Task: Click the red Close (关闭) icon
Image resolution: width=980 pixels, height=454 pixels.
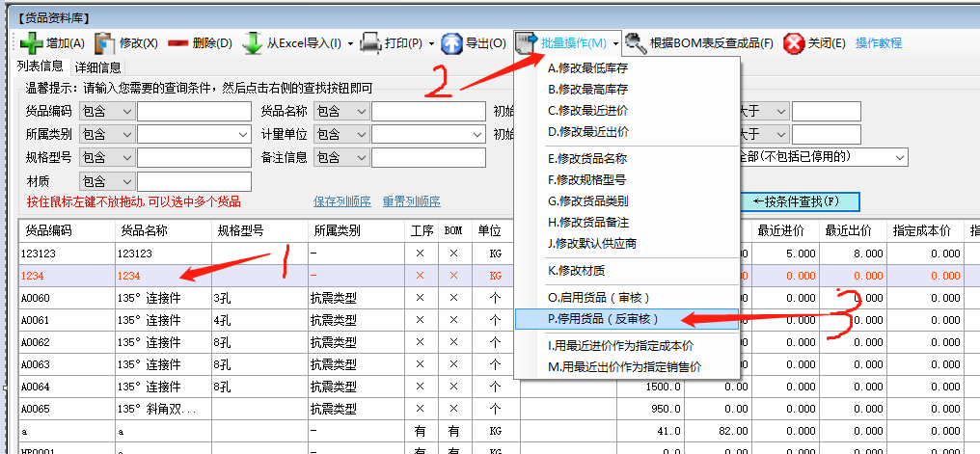Action: pyautogui.click(x=794, y=43)
